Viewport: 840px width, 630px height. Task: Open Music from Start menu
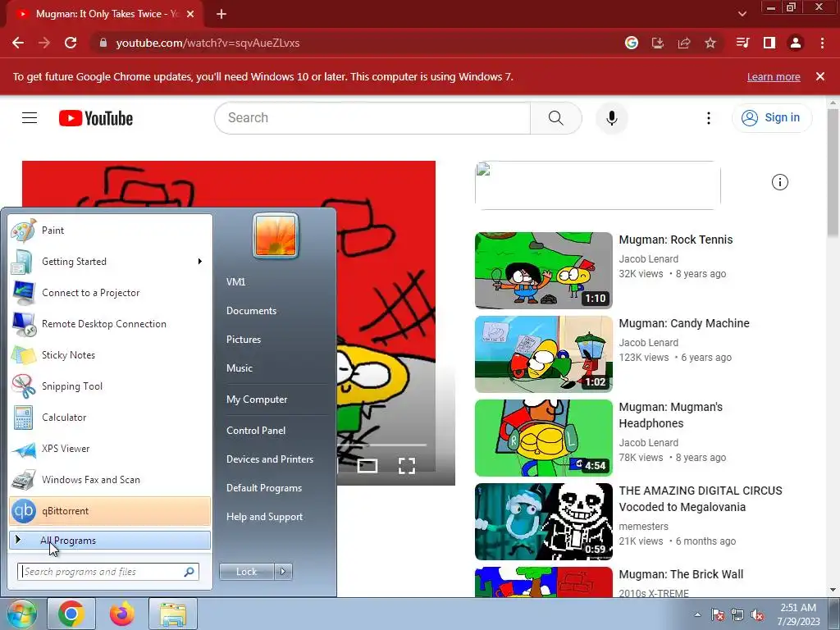(x=239, y=368)
